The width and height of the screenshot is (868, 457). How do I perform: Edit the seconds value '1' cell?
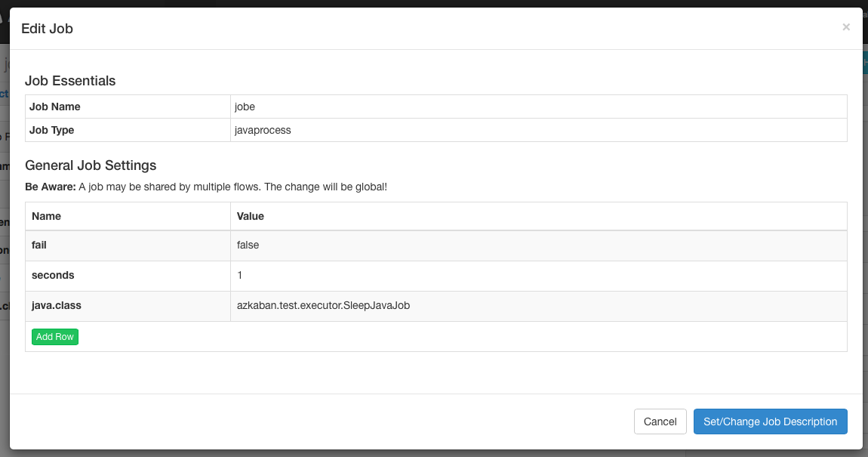pos(537,276)
